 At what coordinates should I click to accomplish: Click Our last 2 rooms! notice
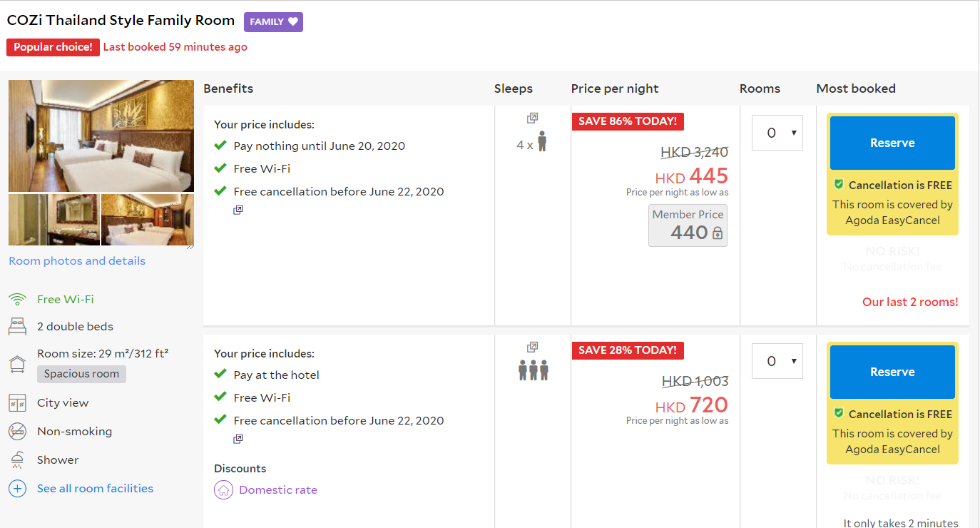coord(910,302)
